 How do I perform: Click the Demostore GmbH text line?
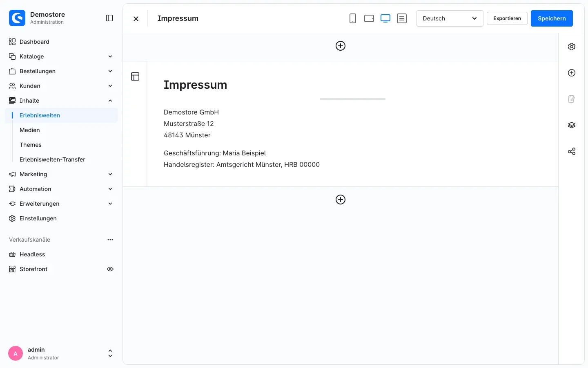(x=191, y=112)
